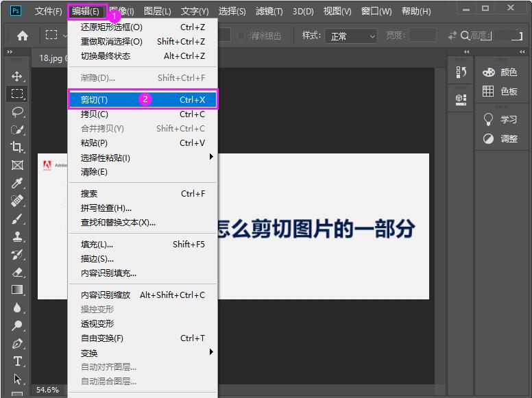Click the Photoshop logo icon
Viewport: 532px width, 398px height.
16,11
